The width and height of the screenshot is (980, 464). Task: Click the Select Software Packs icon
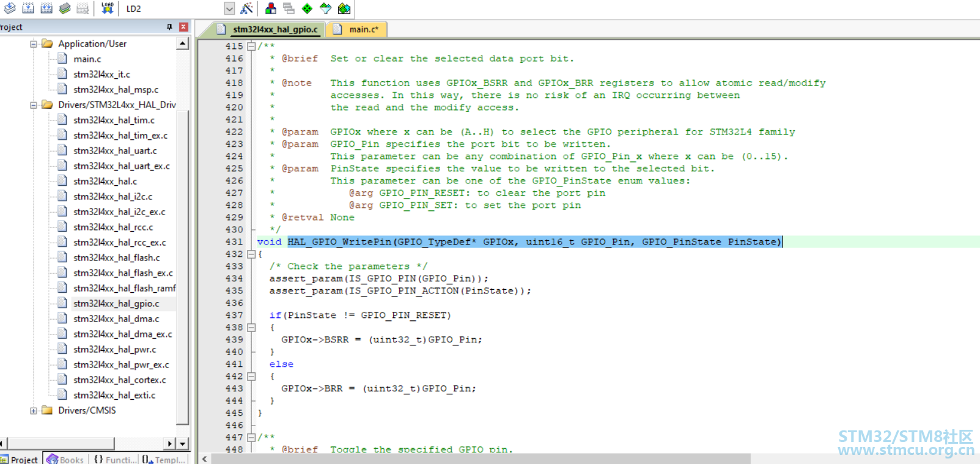pos(326,9)
